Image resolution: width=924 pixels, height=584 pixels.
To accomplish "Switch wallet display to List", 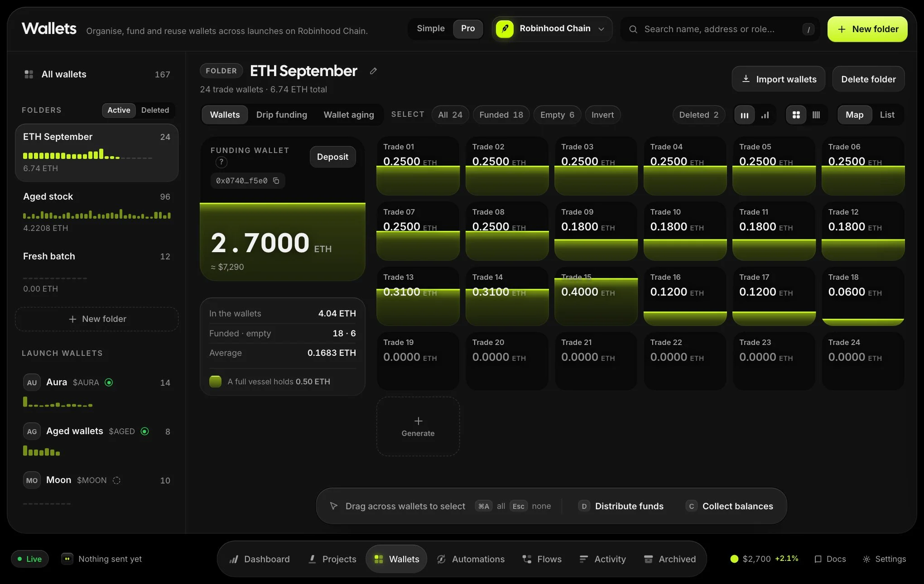I will (887, 115).
